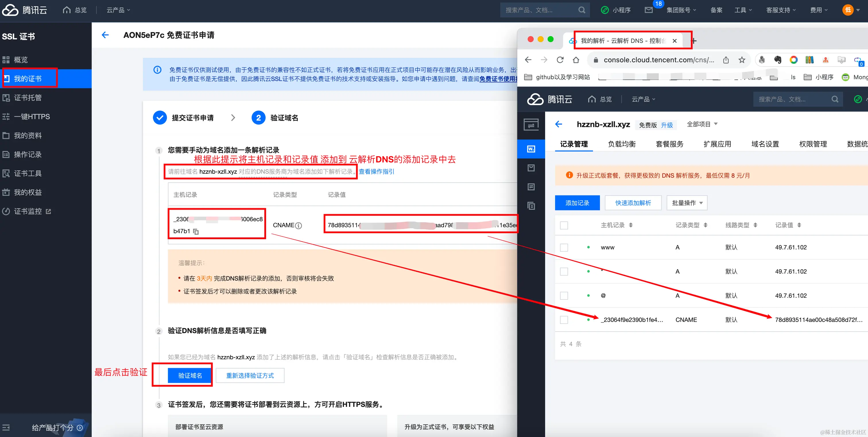
Task: Toggle select-all checkbox in DNS records header
Action: pyautogui.click(x=564, y=225)
